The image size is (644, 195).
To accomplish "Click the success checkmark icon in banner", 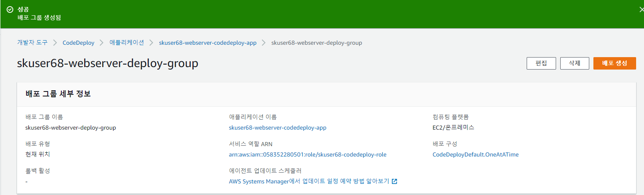I will pyautogui.click(x=10, y=10).
